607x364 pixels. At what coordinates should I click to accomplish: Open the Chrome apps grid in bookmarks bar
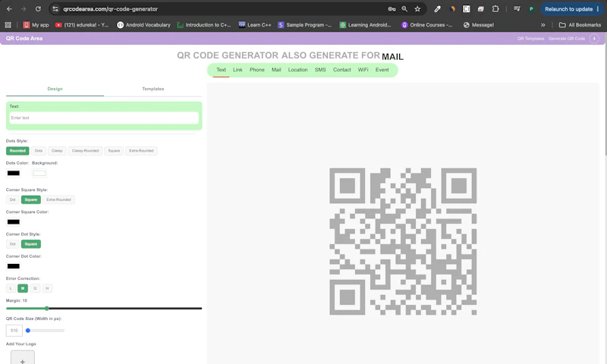(8, 25)
